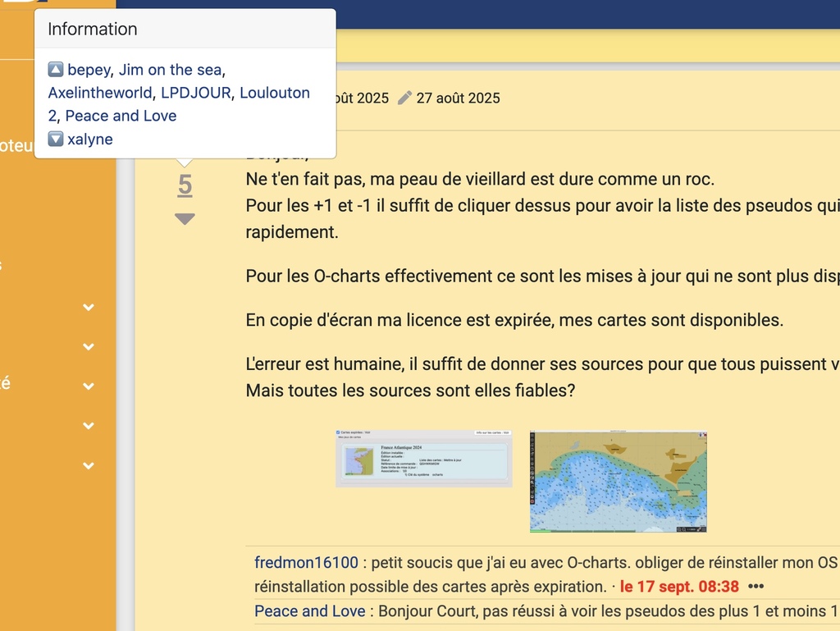This screenshot has width=840, height=631.
Task: Click the red timestamp le 17 sept. 08:38
Action: 679,587
